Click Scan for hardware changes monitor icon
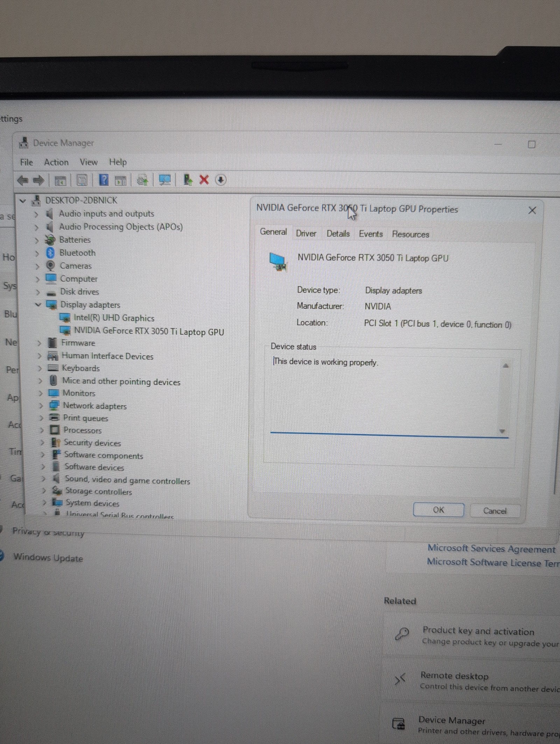This screenshot has width=560, height=744. 165,180
